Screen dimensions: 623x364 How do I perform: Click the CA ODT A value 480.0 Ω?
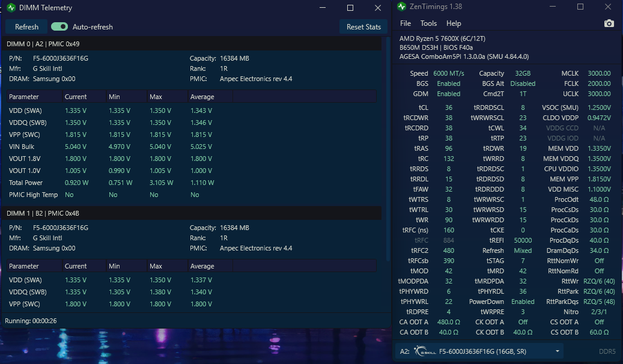[449, 322]
